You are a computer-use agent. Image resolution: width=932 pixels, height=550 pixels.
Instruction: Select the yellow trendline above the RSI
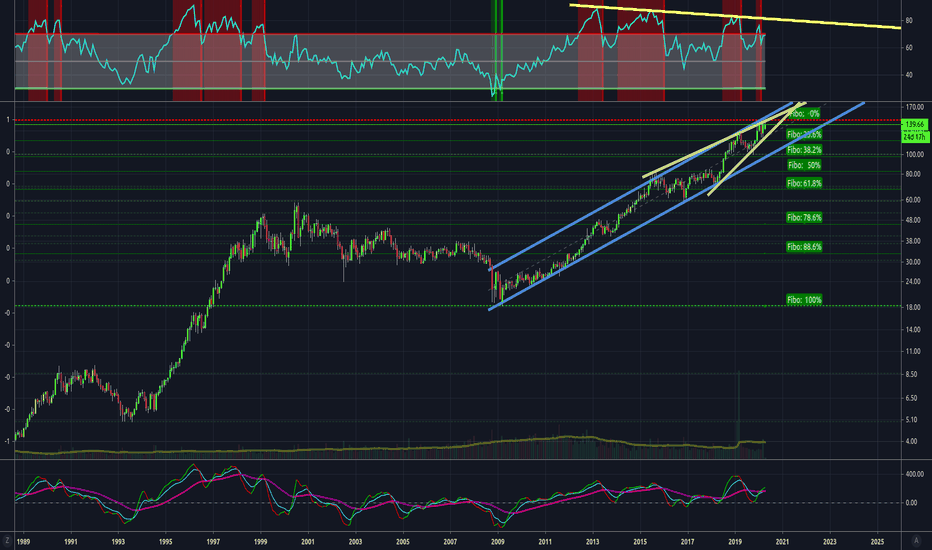pos(735,16)
